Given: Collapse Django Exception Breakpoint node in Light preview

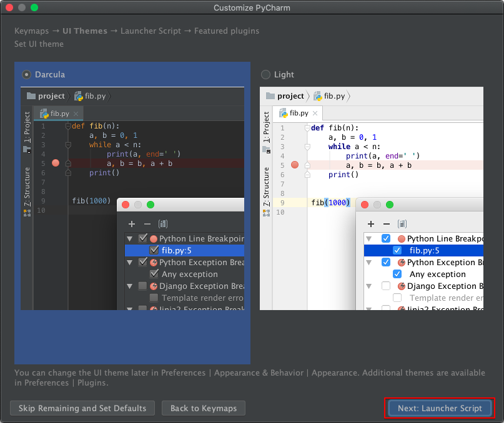Looking at the screenshot, I should [369, 286].
